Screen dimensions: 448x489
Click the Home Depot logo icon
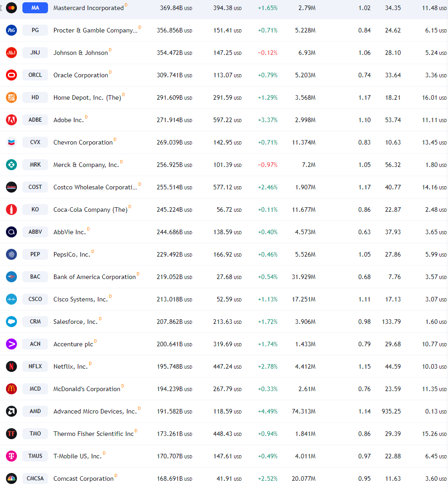coord(11,97)
